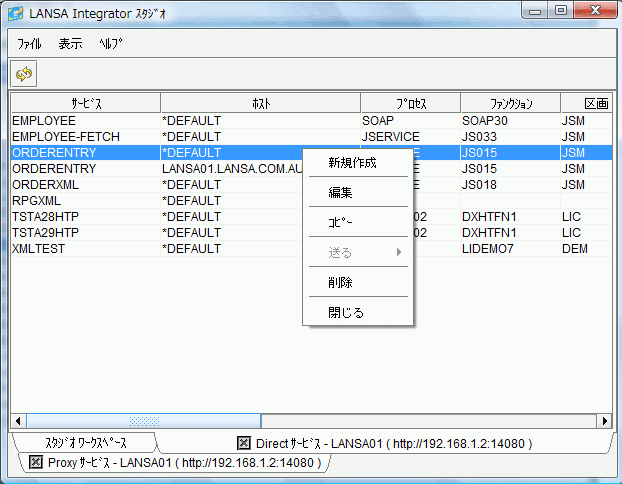This screenshot has height=484, width=622.
Task: Close the LANSA Integrator window
Action: 595,11
